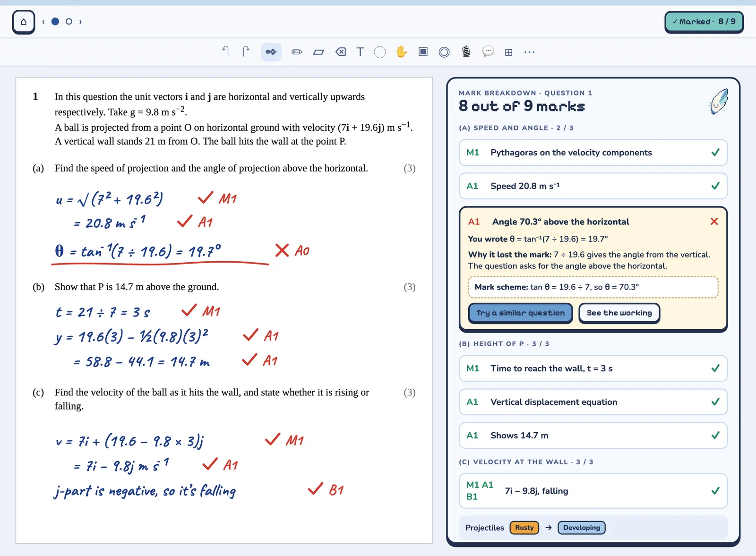Click handwritten '= 58.8 – 44.1 = 14.7 m'
This screenshot has width=756, height=556.
tap(141, 362)
